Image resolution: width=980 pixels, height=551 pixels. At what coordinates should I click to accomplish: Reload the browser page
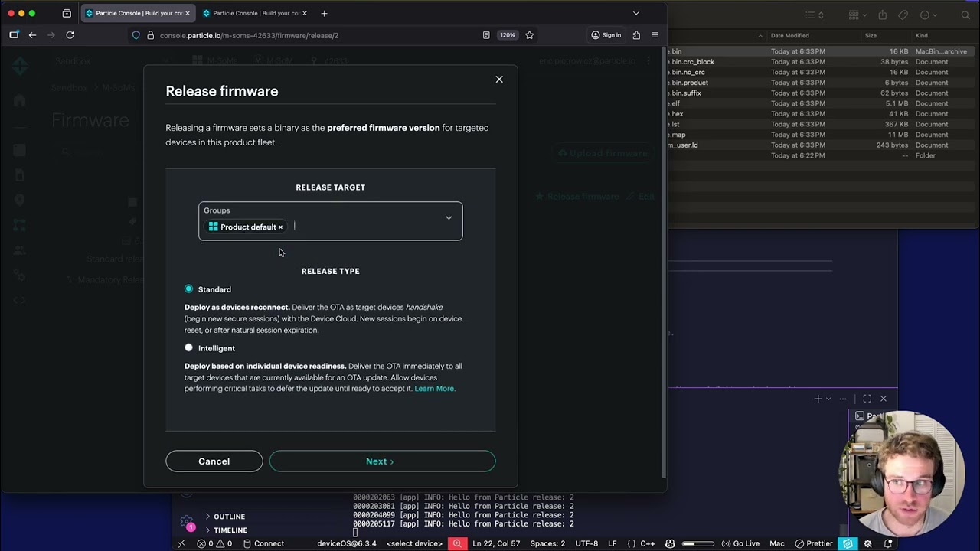point(70,35)
